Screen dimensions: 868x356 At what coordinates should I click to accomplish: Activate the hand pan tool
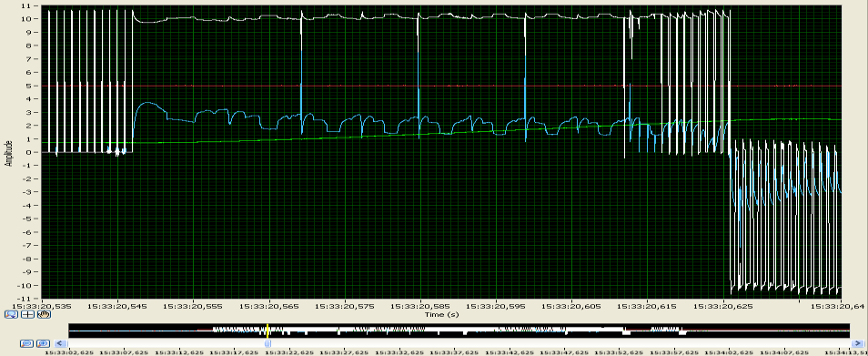coord(45,314)
